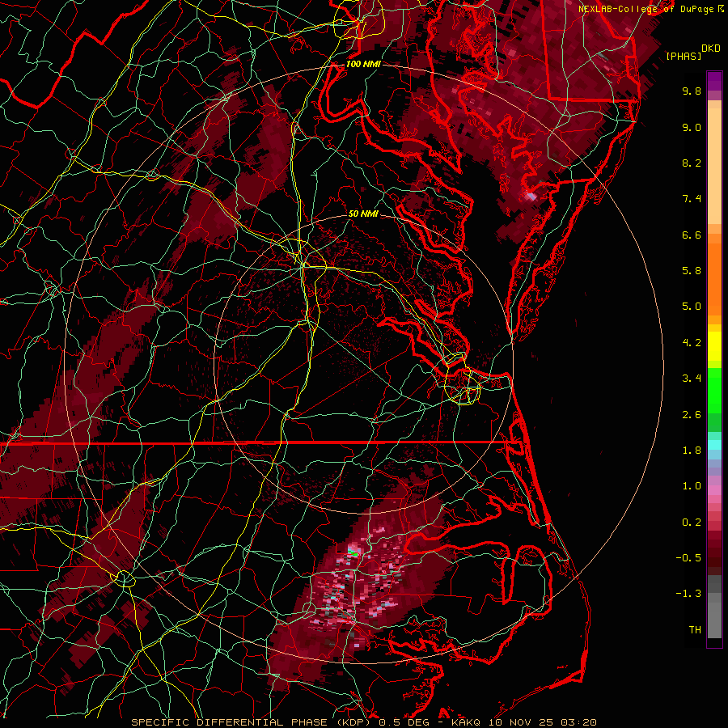728x728 pixels.
Task: Click the 1.8 scale value
Action: 692,451
